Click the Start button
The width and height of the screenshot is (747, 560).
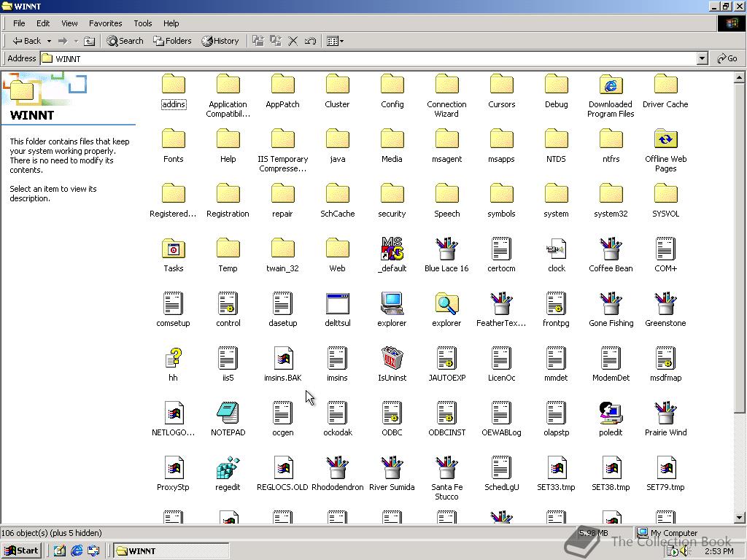click(x=21, y=551)
